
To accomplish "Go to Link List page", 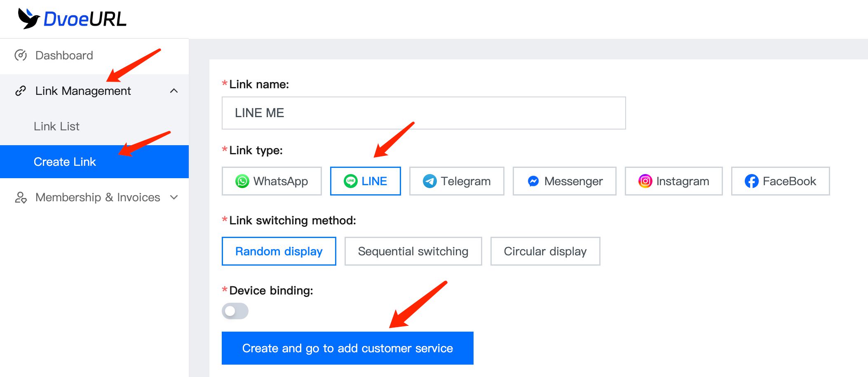I will coord(94,126).
